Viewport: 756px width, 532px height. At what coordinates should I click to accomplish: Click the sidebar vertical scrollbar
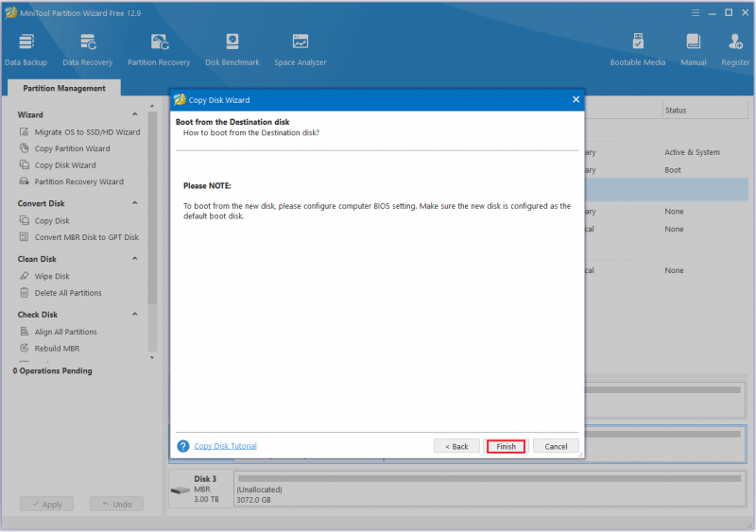click(152, 207)
